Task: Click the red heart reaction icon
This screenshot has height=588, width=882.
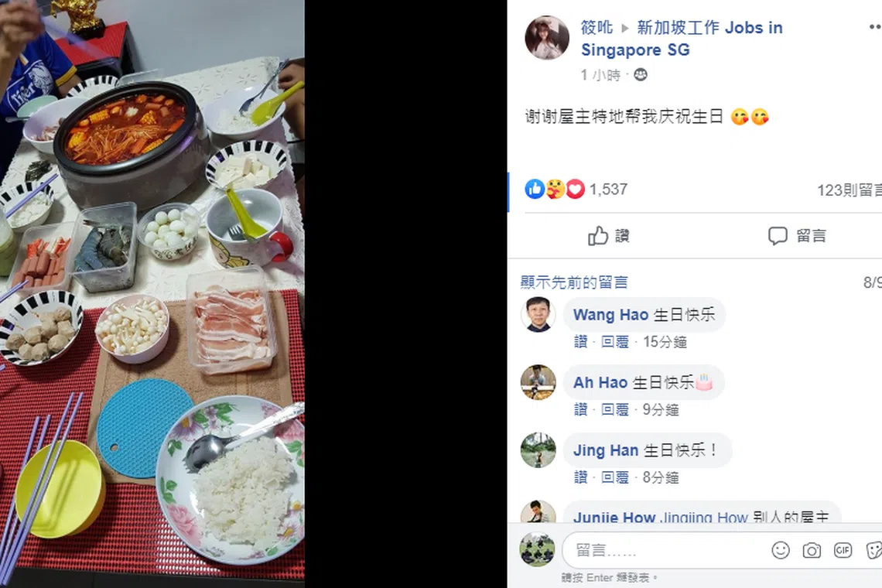Action: [x=575, y=189]
